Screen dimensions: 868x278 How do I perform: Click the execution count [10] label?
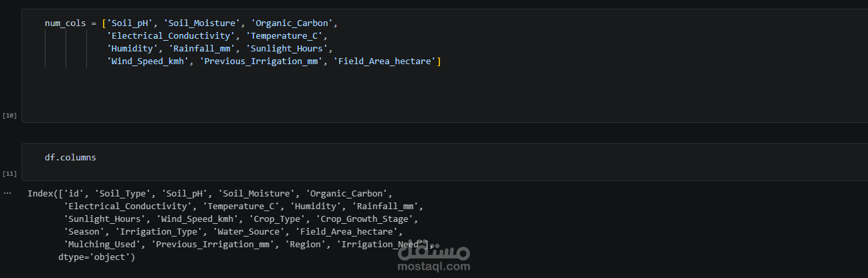point(9,116)
